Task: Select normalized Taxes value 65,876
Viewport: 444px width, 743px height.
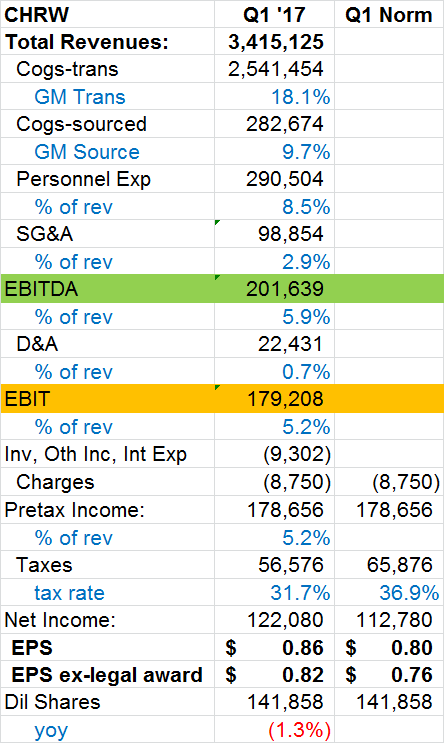Action: point(399,565)
